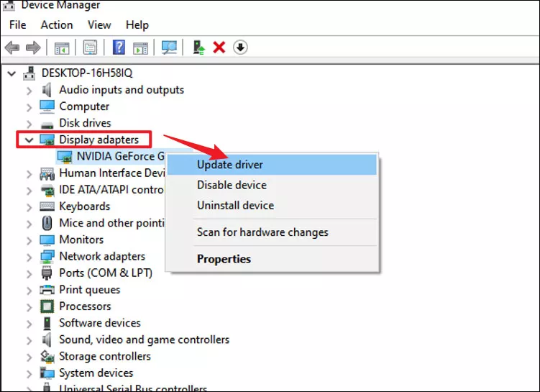Select the IDE ATA/ATAPI controllers label
Screen dimensions: 540x392
pos(111,190)
